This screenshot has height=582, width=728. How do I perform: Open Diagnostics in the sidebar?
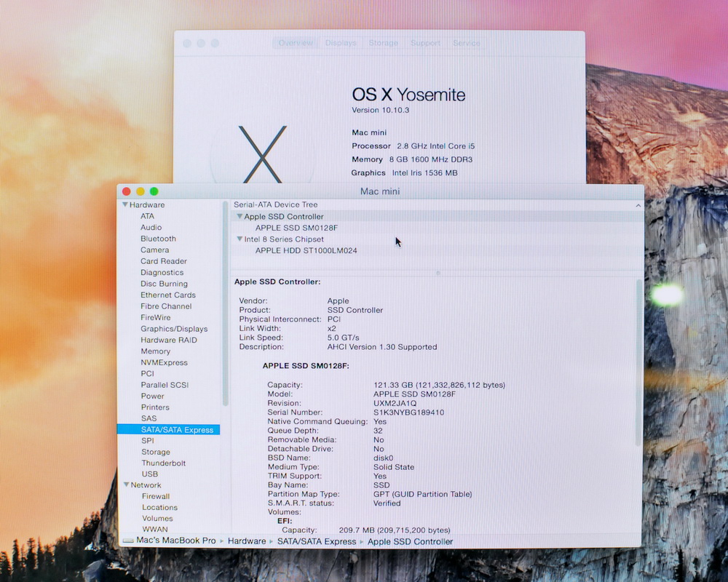point(162,272)
